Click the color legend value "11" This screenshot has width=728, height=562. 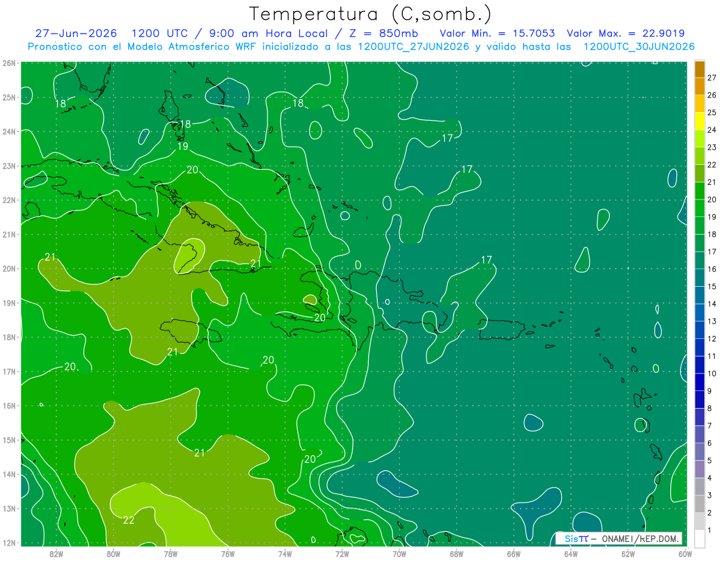pos(712,356)
